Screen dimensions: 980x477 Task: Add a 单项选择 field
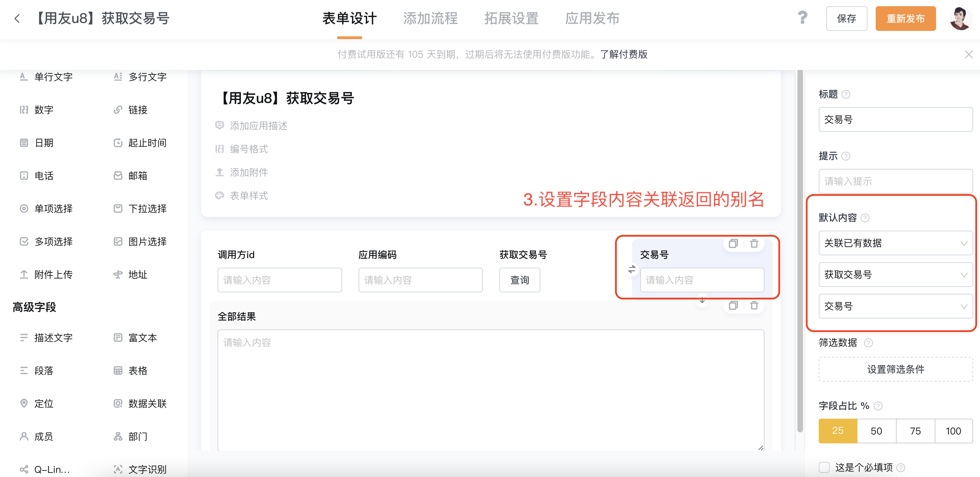(46, 208)
